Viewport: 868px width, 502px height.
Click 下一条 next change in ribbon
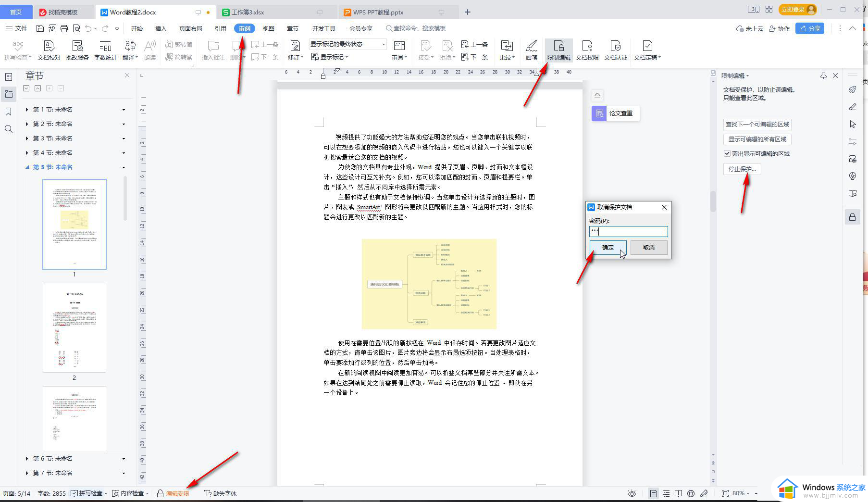[475, 57]
